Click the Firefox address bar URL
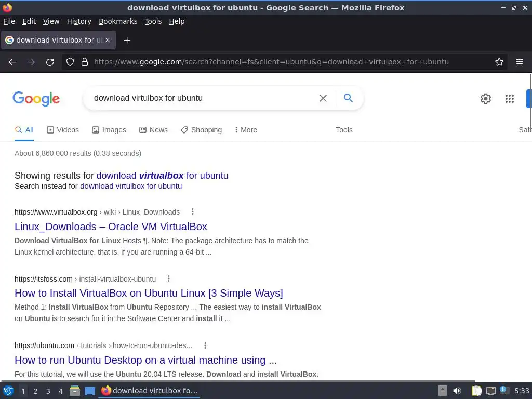 coord(271,62)
